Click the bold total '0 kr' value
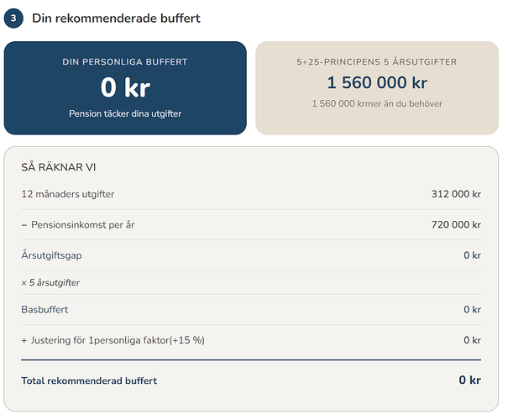 tap(470, 380)
